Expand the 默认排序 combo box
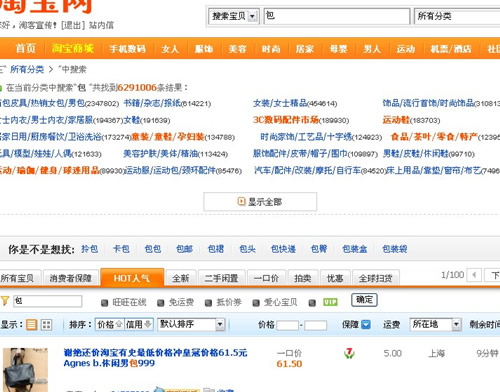Image resolution: width=500 pixels, height=392 pixels. [x=191, y=324]
